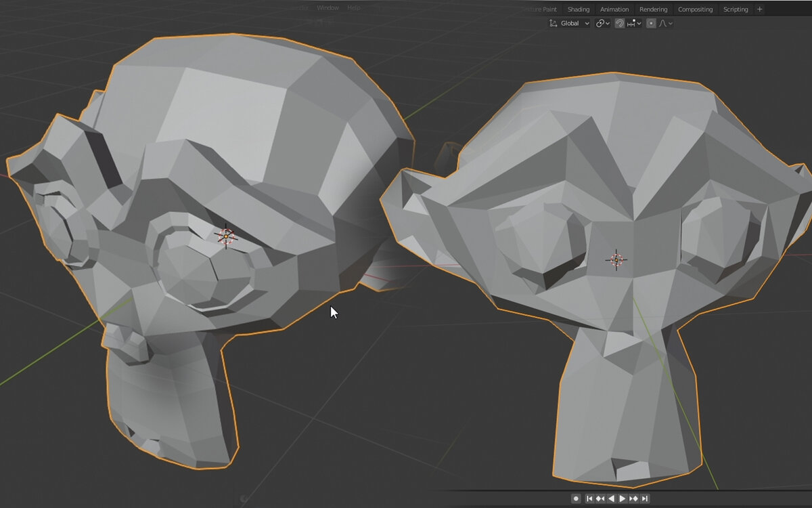Jump to the first frame
812x508 pixels.
[589, 499]
